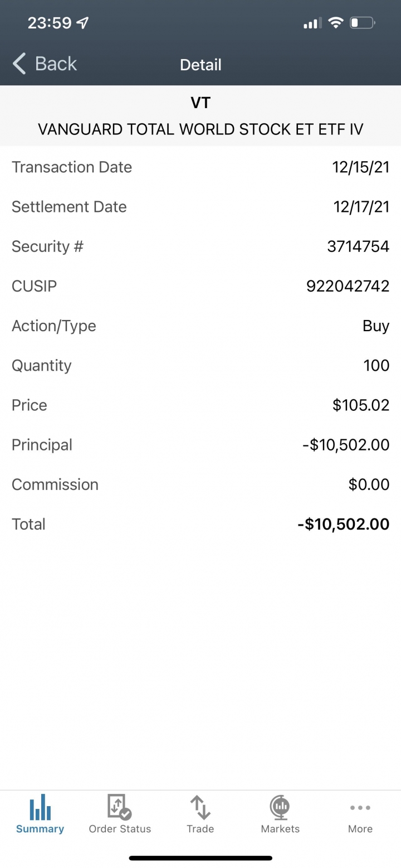Tap the home indicator bar at bottom

(200, 858)
